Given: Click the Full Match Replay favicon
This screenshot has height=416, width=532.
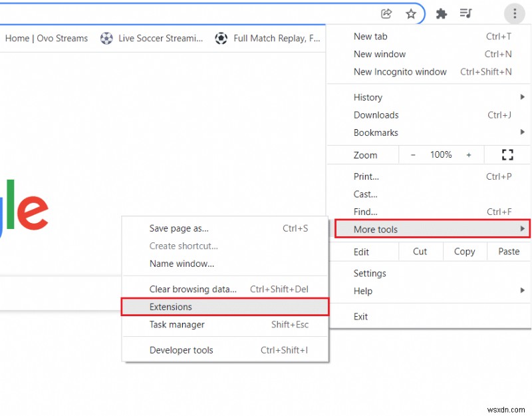Looking at the screenshot, I should pyautogui.click(x=221, y=38).
